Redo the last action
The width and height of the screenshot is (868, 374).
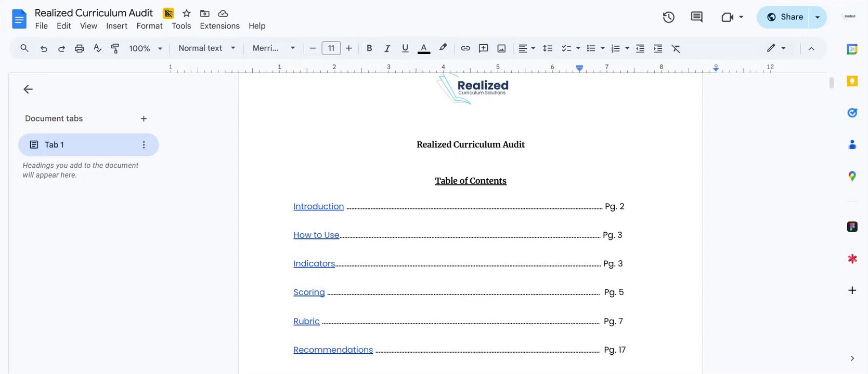(61, 48)
